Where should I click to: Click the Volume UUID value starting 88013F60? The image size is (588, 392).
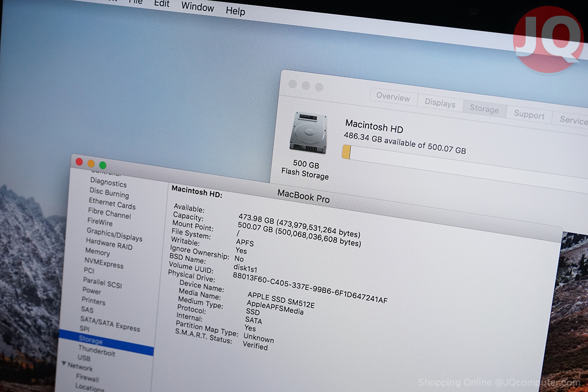point(310,288)
